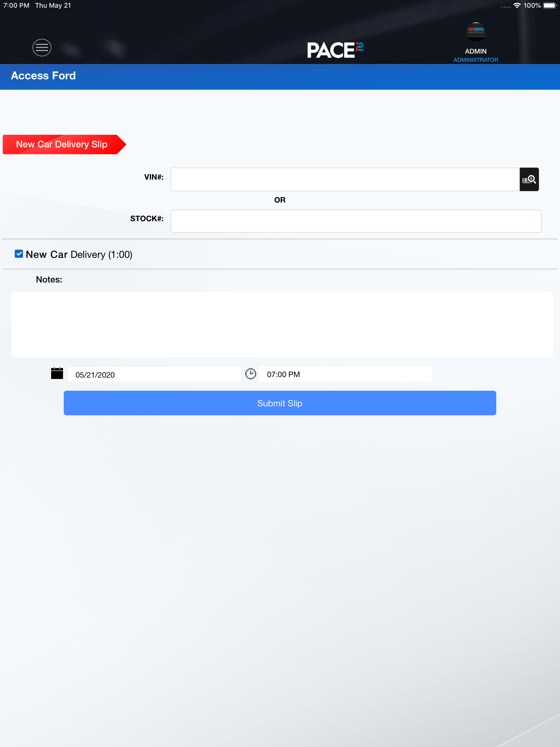Click the New Car Delivery Slip banner
Image resolution: width=560 pixels, height=747 pixels.
click(x=64, y=145)
